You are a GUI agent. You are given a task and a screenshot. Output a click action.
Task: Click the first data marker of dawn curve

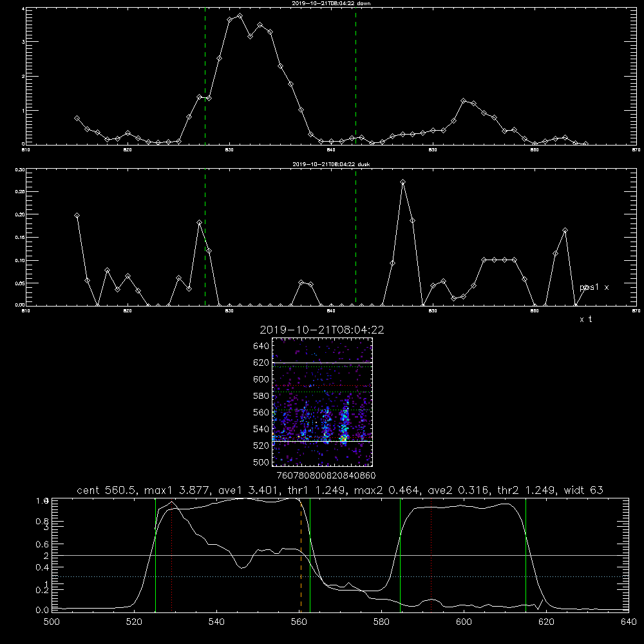77,118
